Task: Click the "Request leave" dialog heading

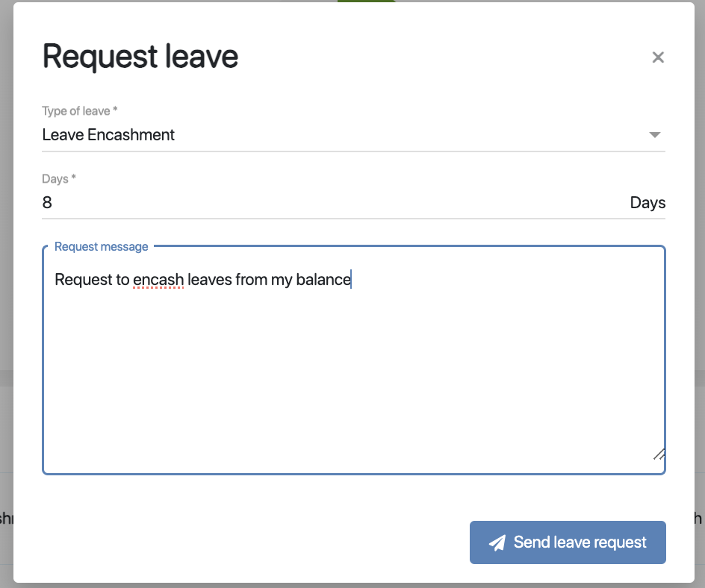Action: (140, 57)
